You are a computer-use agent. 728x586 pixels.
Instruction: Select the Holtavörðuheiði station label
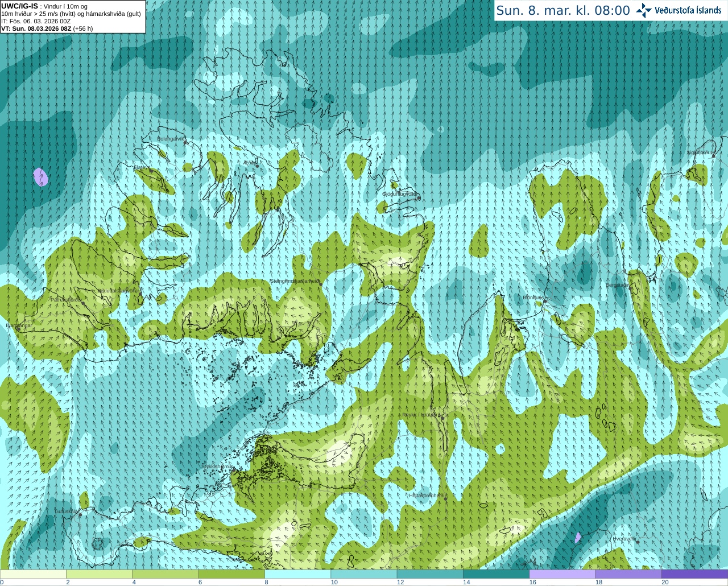427,496
